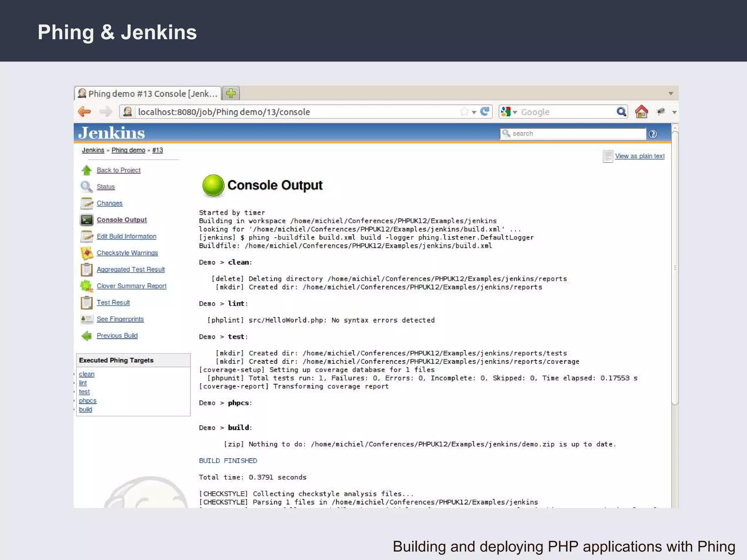Click the Previous Build arrow icon
The width and height of the screenshot is (747, 560).
pos(87,336)
